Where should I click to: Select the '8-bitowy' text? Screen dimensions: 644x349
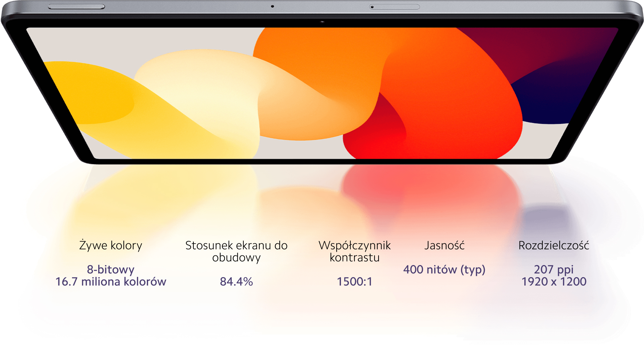point(111,269)
